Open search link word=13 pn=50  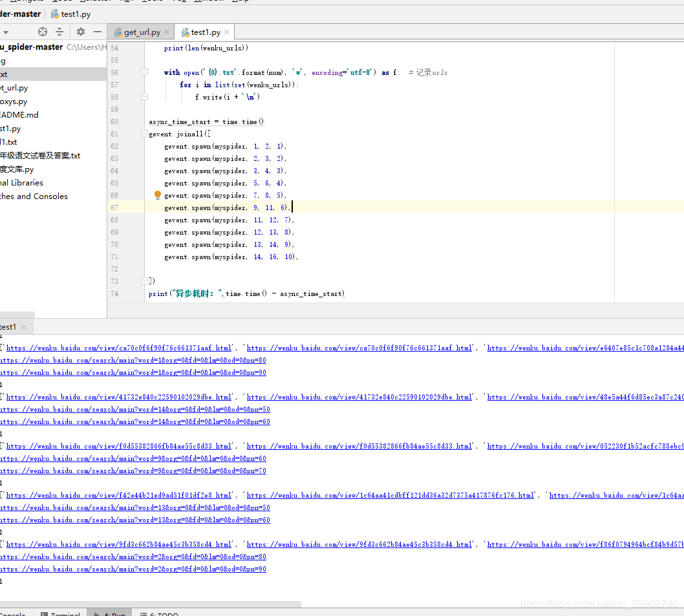(135, 508)
